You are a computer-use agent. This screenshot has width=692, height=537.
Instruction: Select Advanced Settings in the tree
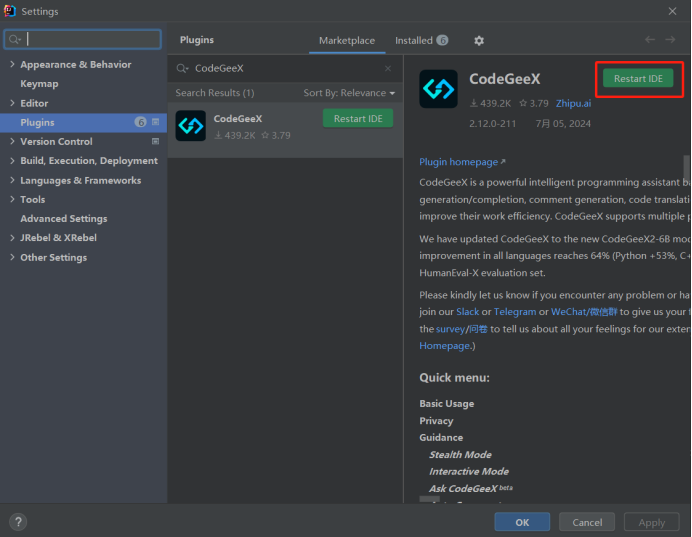(x=64, y=219)
